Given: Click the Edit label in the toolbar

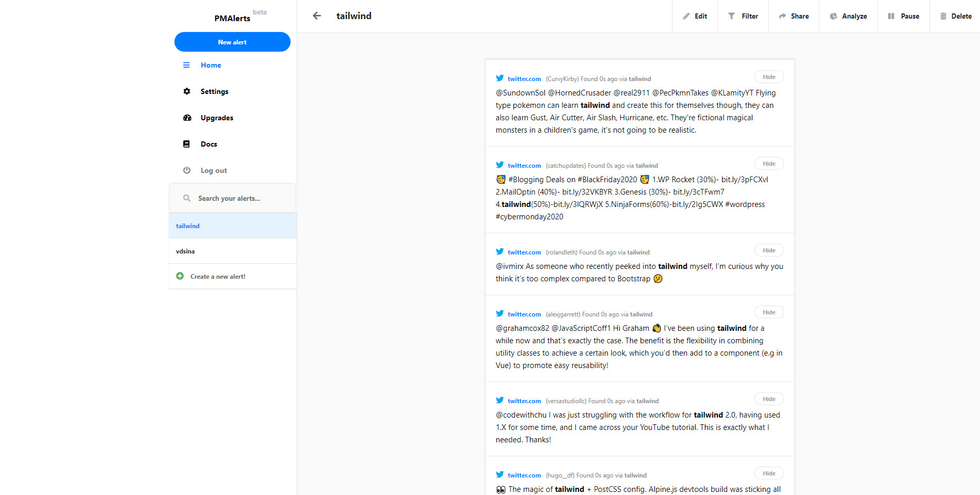Looking at the screenshot, I should coord(701,17).
